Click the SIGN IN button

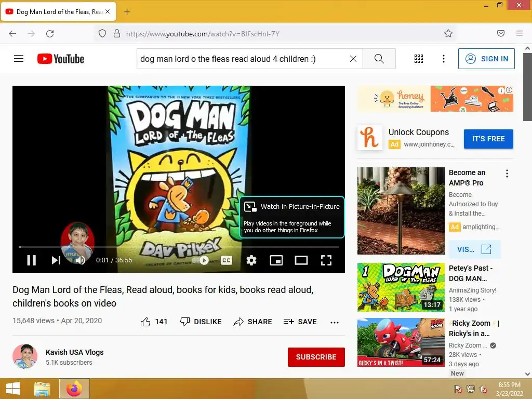click(x=486, y=59)
